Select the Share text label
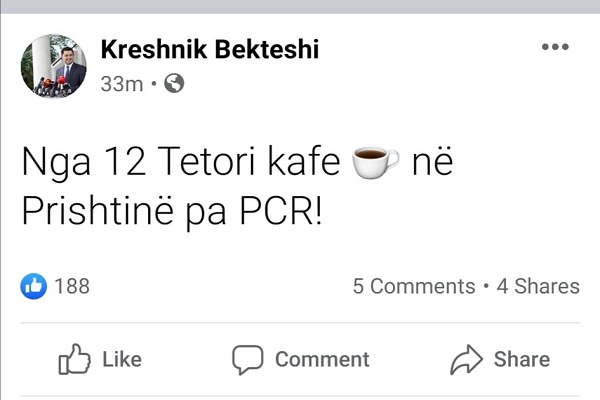Viewport: 600px width, 400px height. coord(522,359)
